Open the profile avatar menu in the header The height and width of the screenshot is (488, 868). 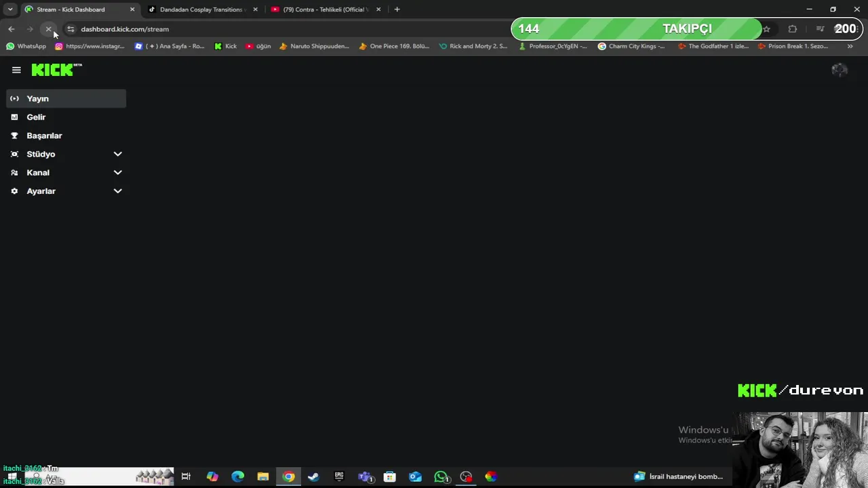[840, 70]
